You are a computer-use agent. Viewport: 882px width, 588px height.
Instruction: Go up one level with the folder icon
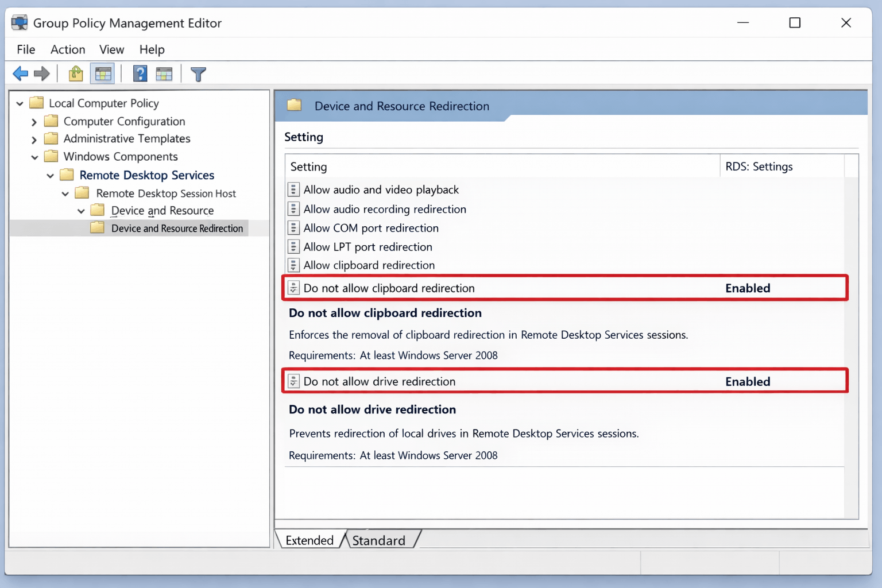[76, 73]
